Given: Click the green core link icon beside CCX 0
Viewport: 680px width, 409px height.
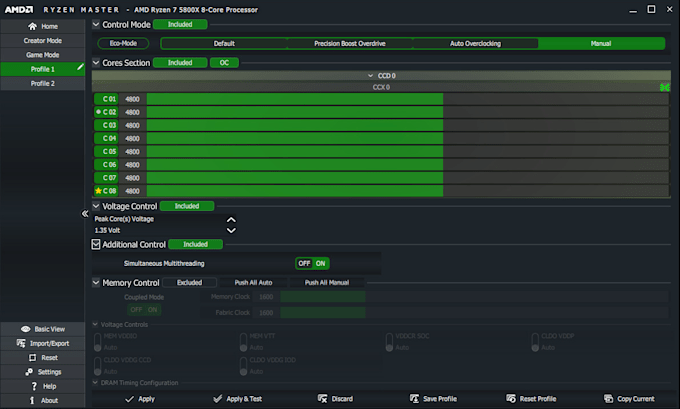Looking at the screenshot, I should click(x=665, y=87).
